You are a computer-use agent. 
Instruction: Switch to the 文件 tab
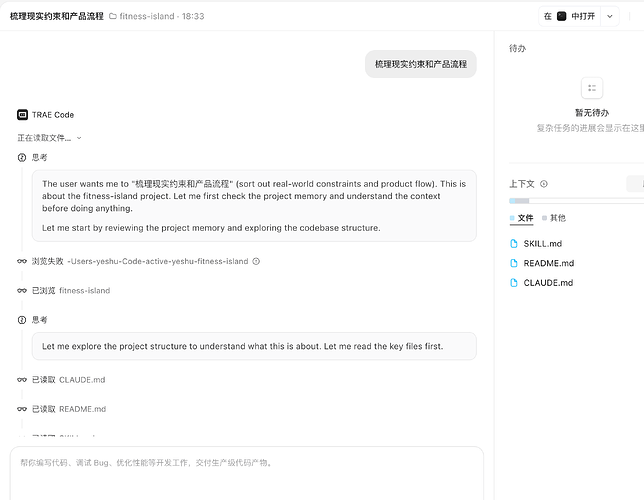522,218
